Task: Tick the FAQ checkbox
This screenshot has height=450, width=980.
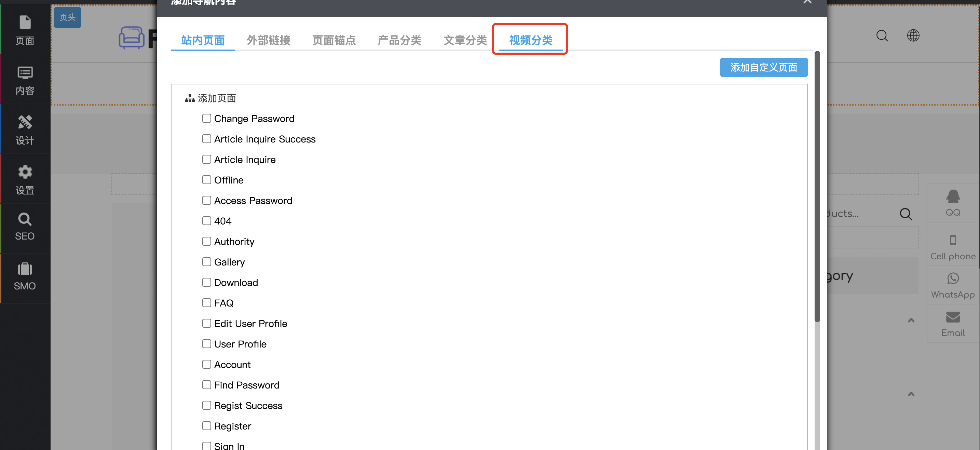Action: click(x=207, y=303)
